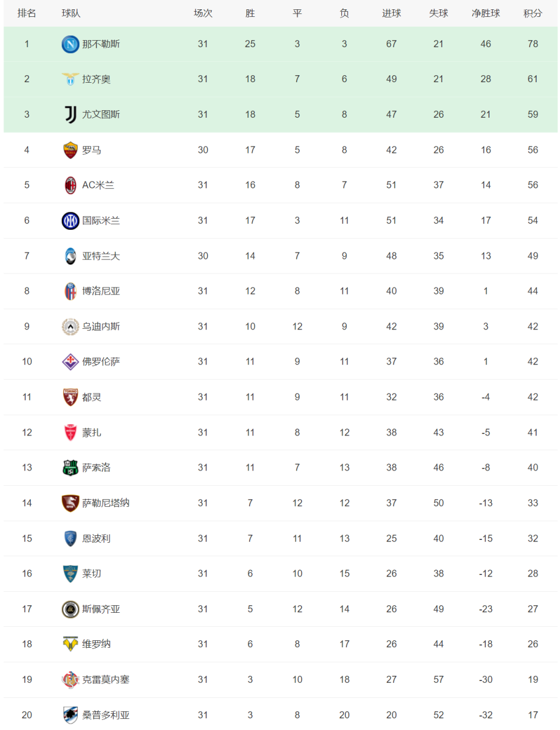Click the 积分 column header
The image size is (560, 730).
tap(533, 13)
